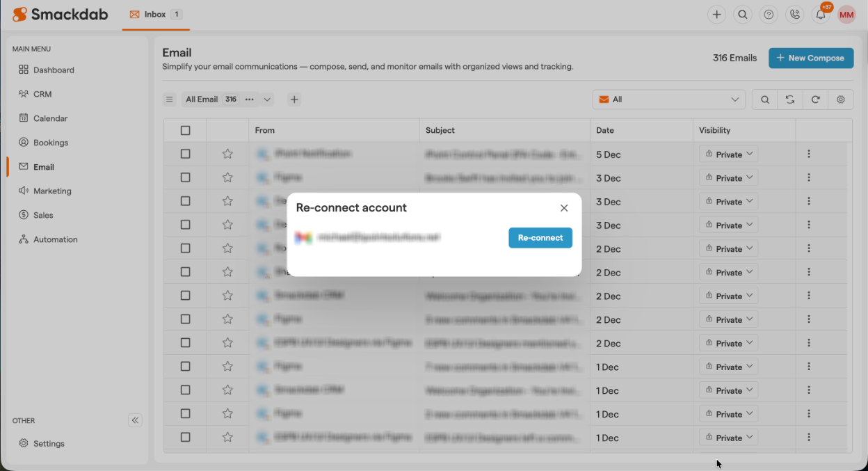868x471 pixels.
Task: Click the New Compose button
Action: click(810, 58)
